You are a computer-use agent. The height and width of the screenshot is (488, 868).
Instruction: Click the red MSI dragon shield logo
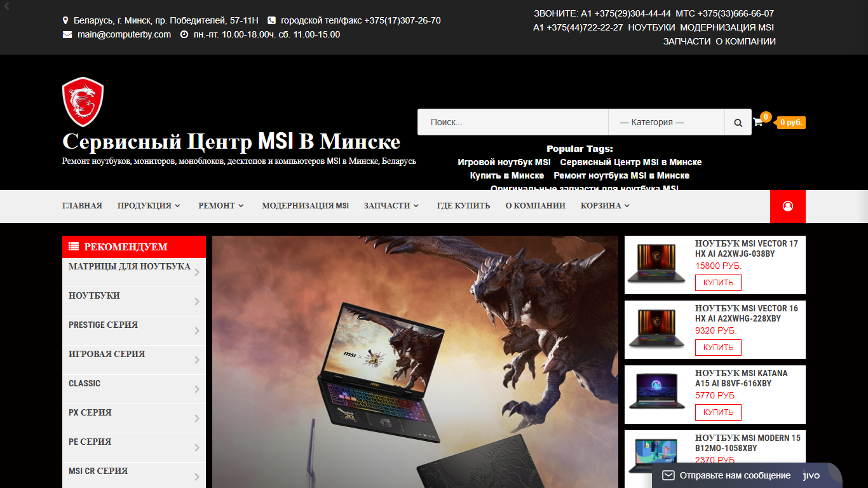[83, 102]
